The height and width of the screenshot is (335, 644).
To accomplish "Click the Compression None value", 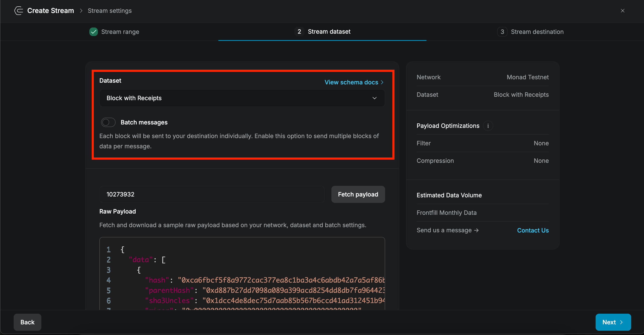I will [x=541, y=161].
